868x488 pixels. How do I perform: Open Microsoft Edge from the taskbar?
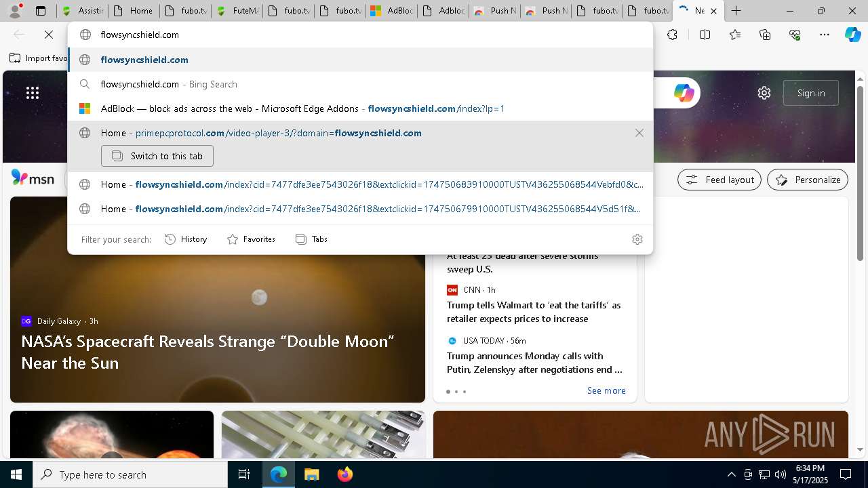[279, 474]
